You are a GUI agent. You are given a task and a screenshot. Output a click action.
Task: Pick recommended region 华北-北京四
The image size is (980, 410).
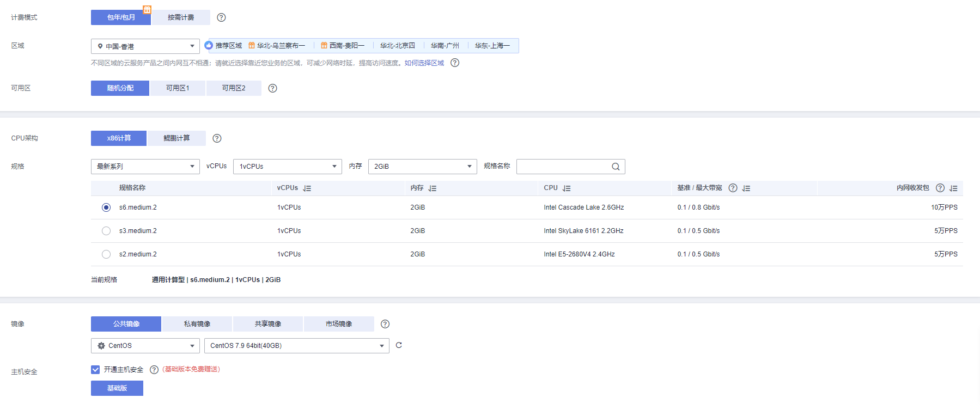tap(398, 46)
